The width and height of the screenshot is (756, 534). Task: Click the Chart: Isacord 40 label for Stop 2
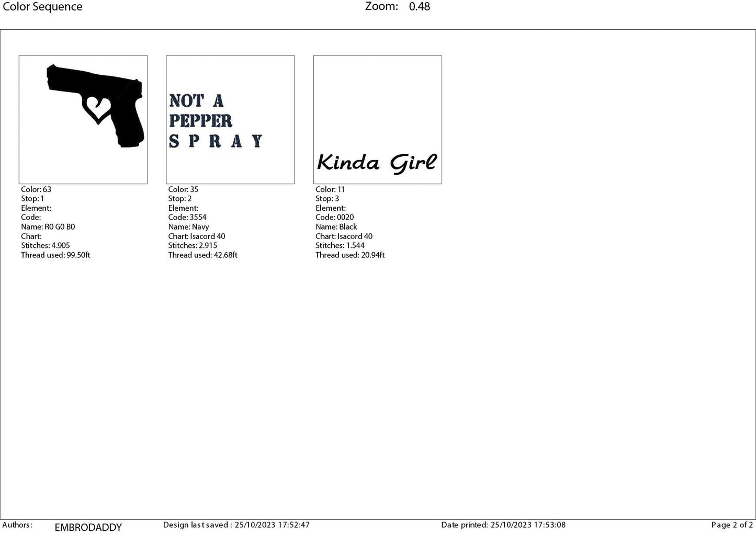point(196,236)
